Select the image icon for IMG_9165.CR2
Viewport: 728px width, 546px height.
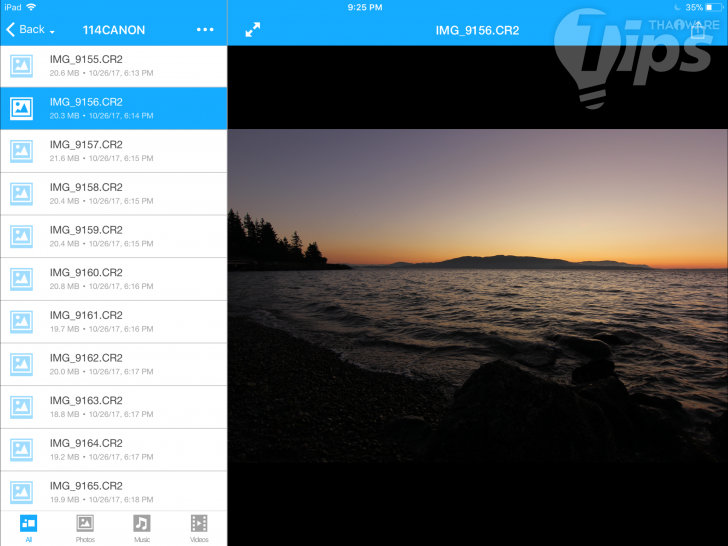click(21, 492)
